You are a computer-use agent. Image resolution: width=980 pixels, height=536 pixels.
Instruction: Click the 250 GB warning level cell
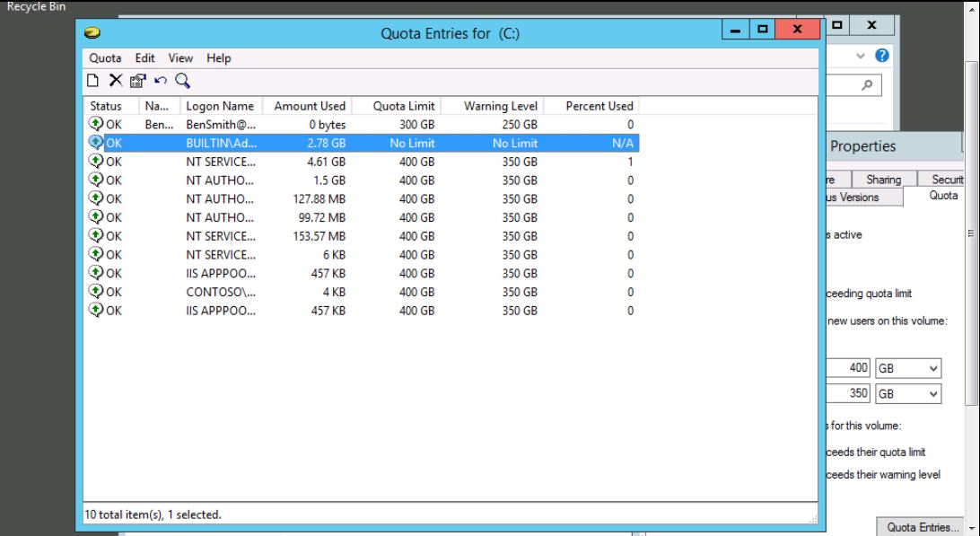(x=520, y=125)
